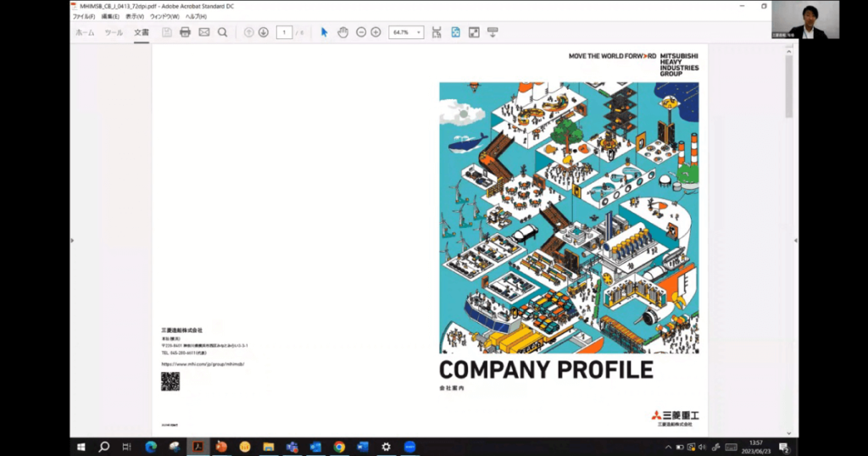Click the read mode keyboard-arrow icon

(492, 33)
